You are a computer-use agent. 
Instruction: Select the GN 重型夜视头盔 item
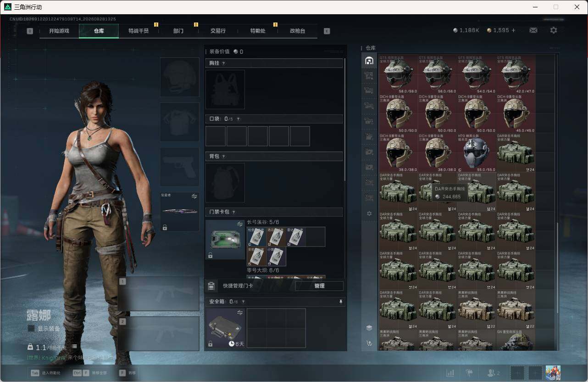click(x=516, y=340)
